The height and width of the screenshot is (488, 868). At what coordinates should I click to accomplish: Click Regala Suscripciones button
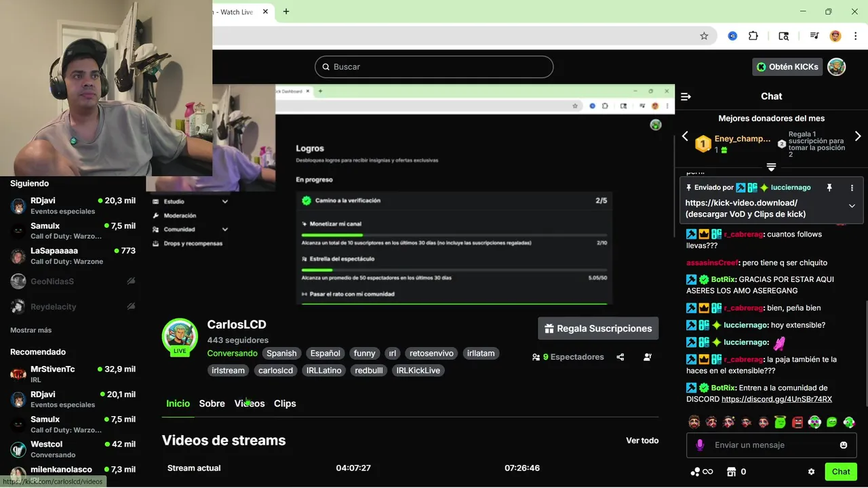click(x=598, y=329)
